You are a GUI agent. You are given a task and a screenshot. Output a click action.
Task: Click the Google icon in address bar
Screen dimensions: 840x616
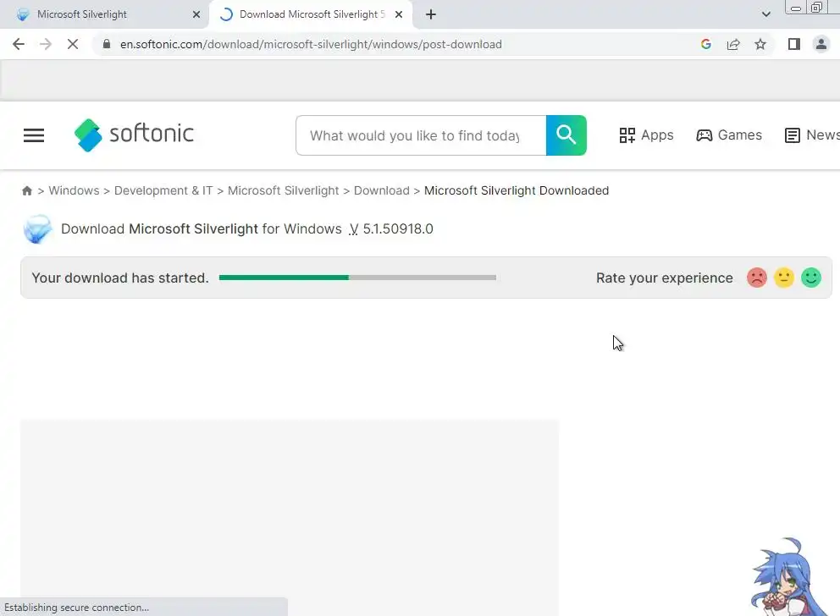tap(706, 44)
